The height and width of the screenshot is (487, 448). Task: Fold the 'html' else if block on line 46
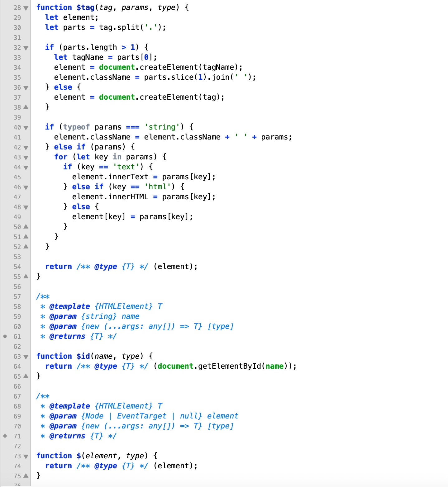tap(26, 187)
